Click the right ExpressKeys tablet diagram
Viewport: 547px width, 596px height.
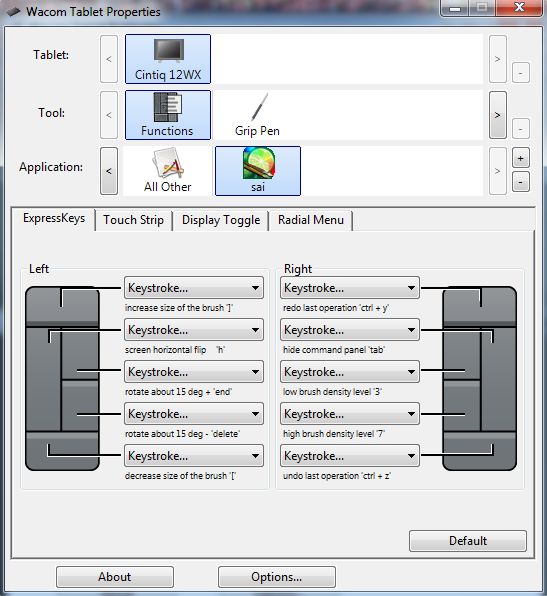(x=480, y=378)
